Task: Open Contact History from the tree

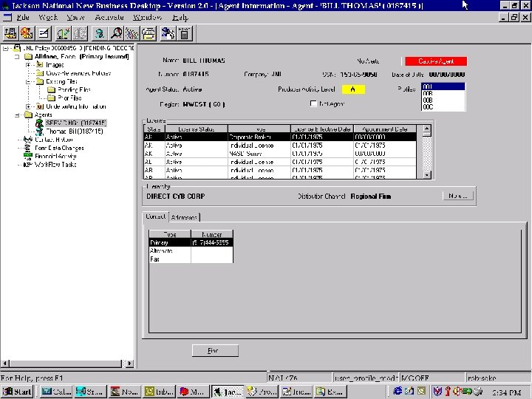Action: tap(53, 140)
